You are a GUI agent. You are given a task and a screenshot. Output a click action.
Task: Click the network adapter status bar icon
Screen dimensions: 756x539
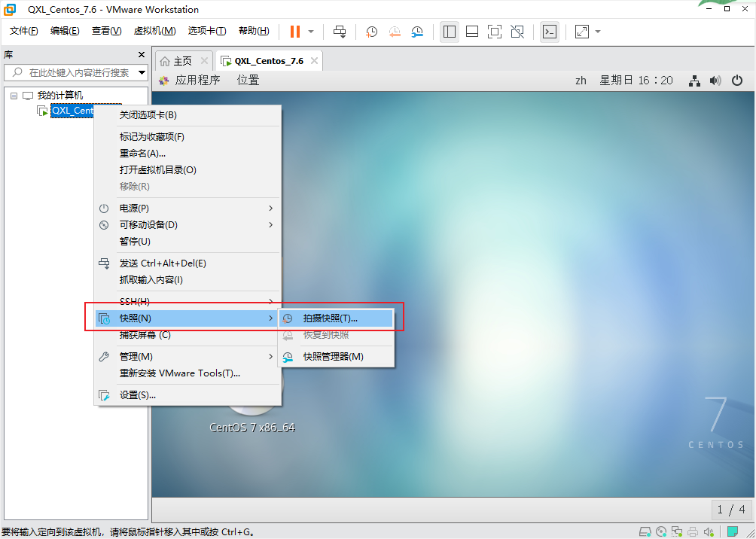(x=677, y=531)
